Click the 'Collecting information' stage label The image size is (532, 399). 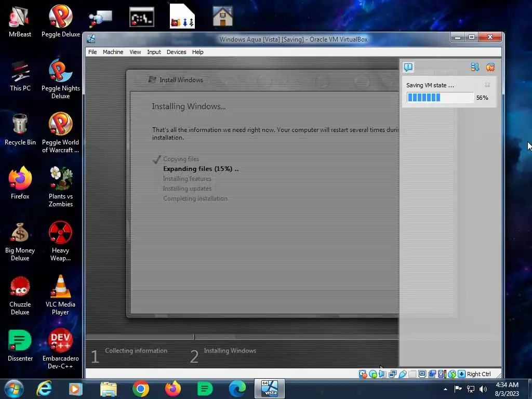(x=136, y=351)
